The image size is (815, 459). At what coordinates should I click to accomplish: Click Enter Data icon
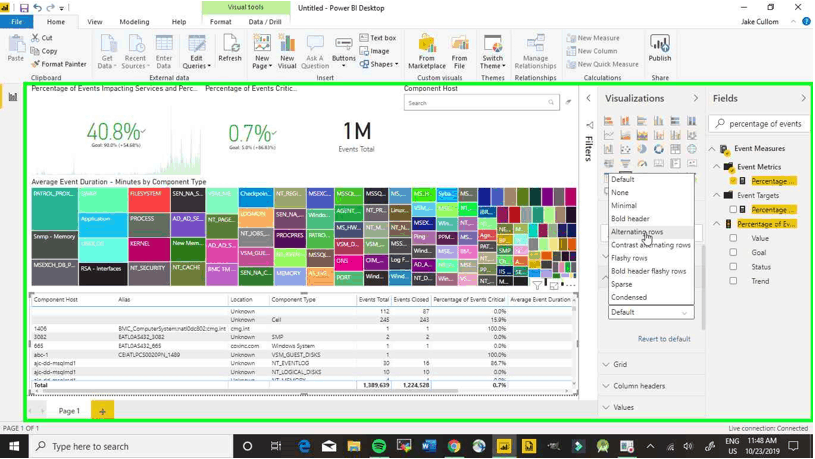[x=164, y=51]
